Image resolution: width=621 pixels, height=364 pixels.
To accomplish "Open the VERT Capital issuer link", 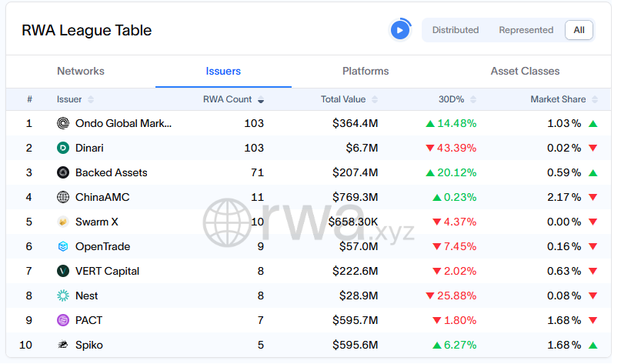I will tap(107, 271).
